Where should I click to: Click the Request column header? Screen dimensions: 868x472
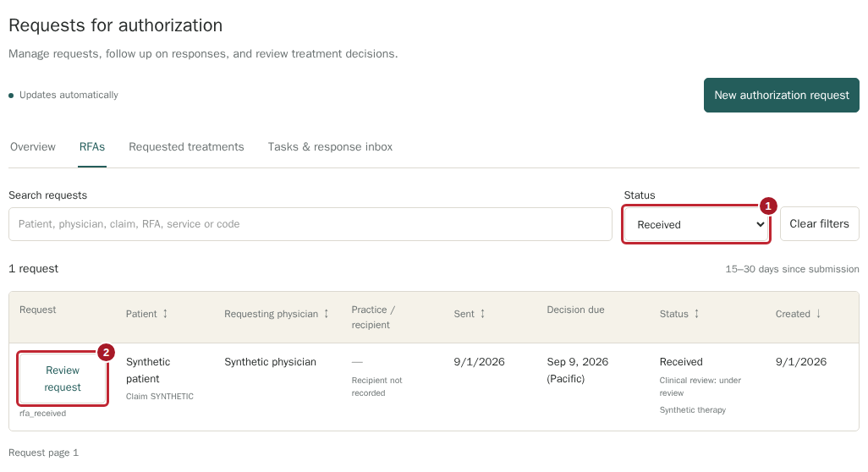coord(37,310)
